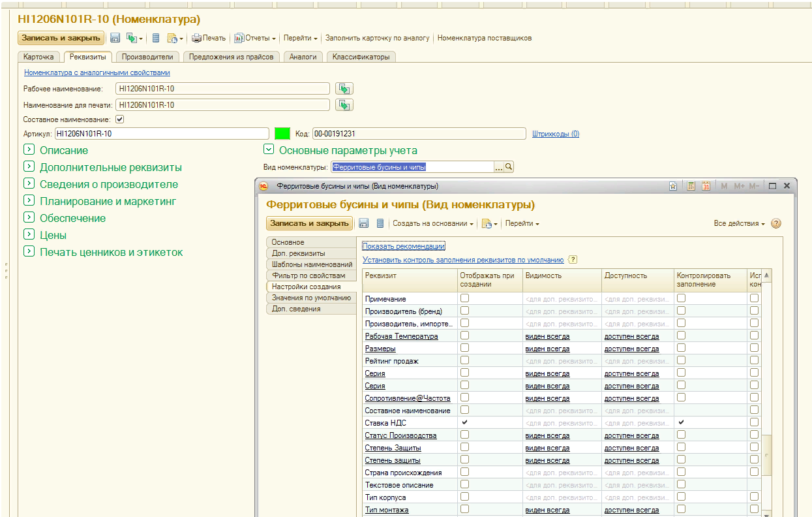This screenshot has height=517, width=812.
Task: Click copy icon beside Рабочее наименование field
Action: (x=344, y=89)
